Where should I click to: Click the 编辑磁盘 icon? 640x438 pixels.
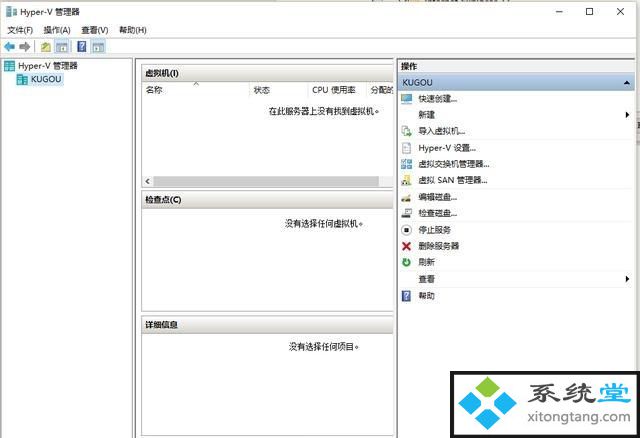pyautogui.click(x=406, y=198)
